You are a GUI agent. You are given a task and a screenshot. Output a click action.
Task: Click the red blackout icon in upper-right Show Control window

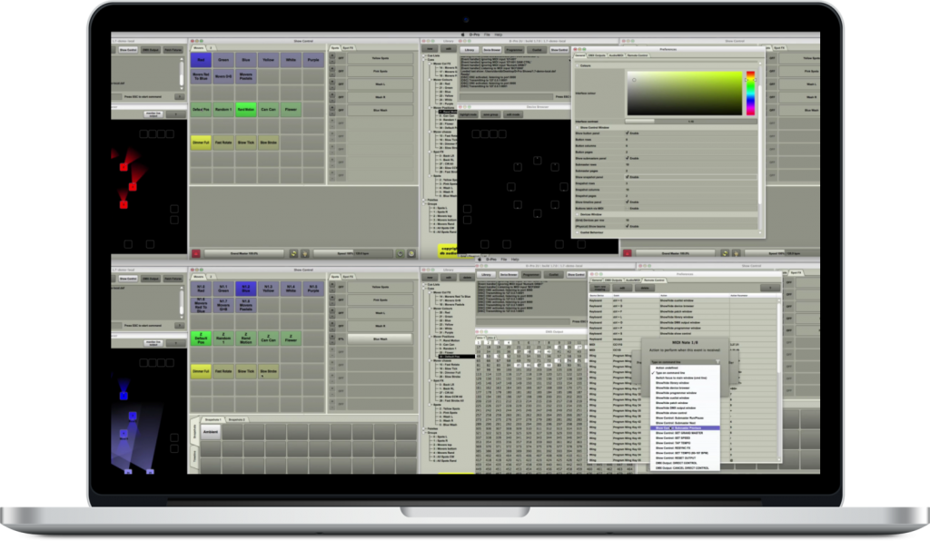coord(627,253)
